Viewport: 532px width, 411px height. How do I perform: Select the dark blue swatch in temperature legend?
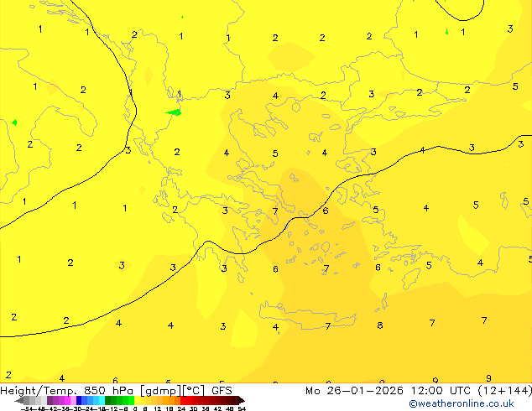(x=79, y=400)
